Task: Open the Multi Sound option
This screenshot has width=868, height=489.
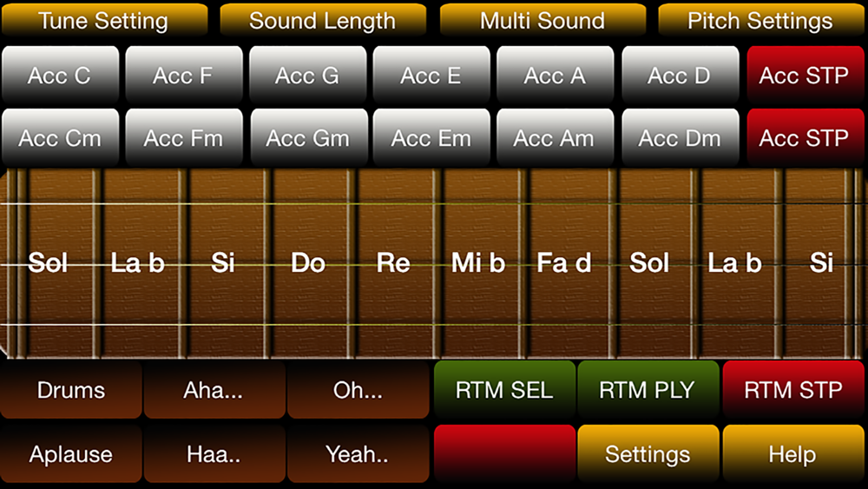Action: (542, 20)
